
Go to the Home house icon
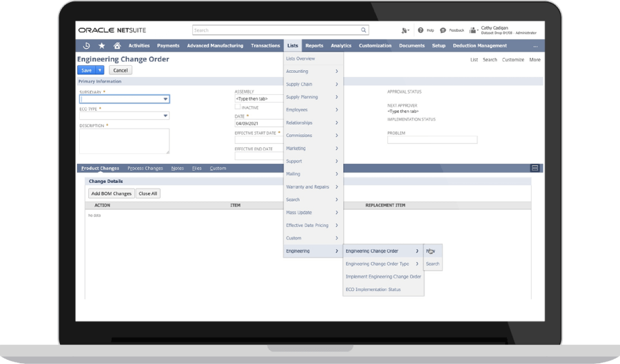pos(117,46)
